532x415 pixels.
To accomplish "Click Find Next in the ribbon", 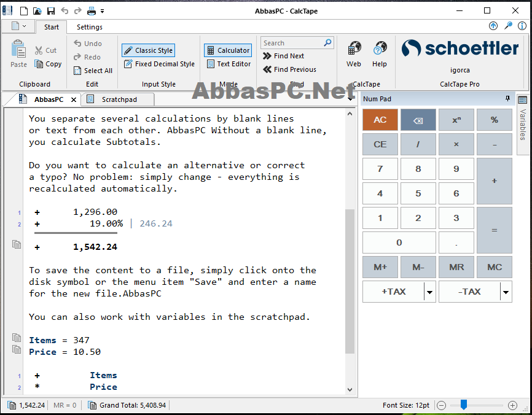I will point(284,56).
